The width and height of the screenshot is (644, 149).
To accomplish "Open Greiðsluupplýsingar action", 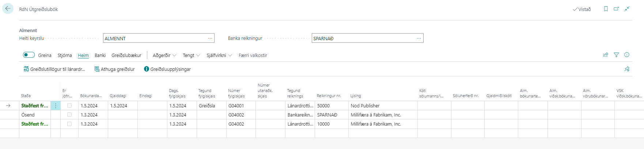I will pos(167,69).
